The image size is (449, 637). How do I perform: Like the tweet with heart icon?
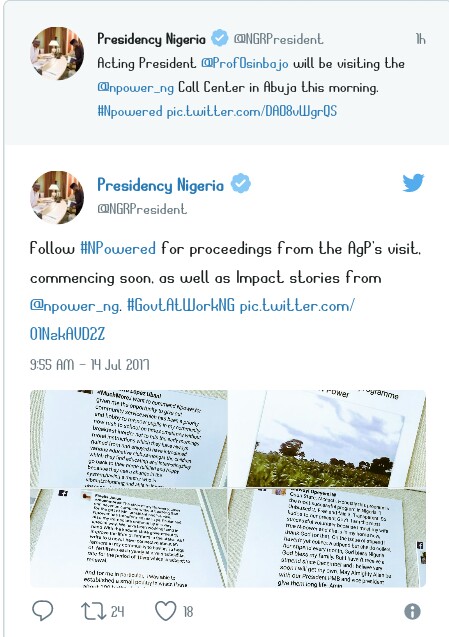coord(166,611)
